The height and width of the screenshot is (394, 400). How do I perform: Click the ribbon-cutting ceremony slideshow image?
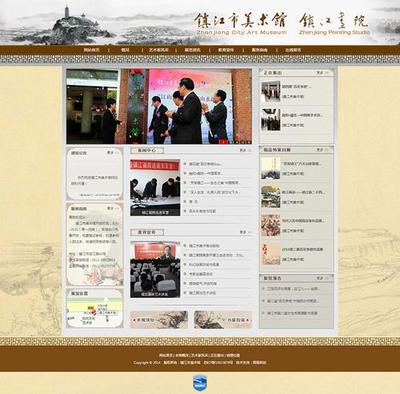click(x=159, y=106)
